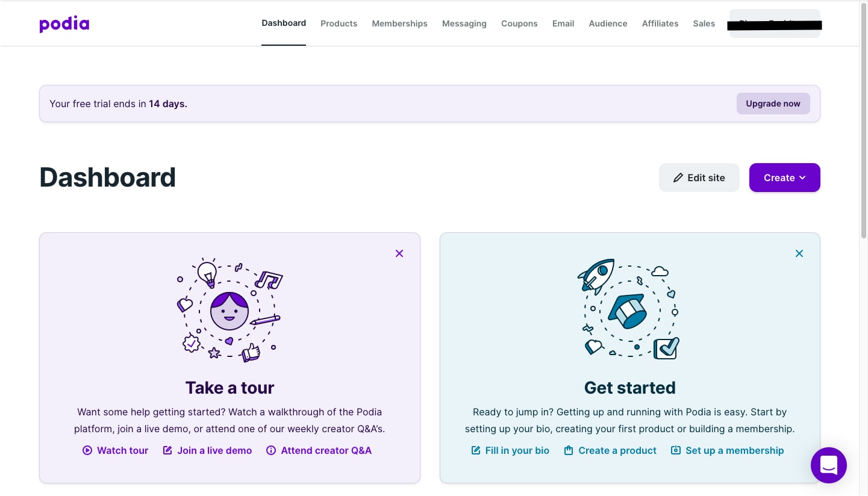Image resolution: width=868 pixels, height=496 pixels.
Task: Click the Podia logo
Action: tap(64, 23)
